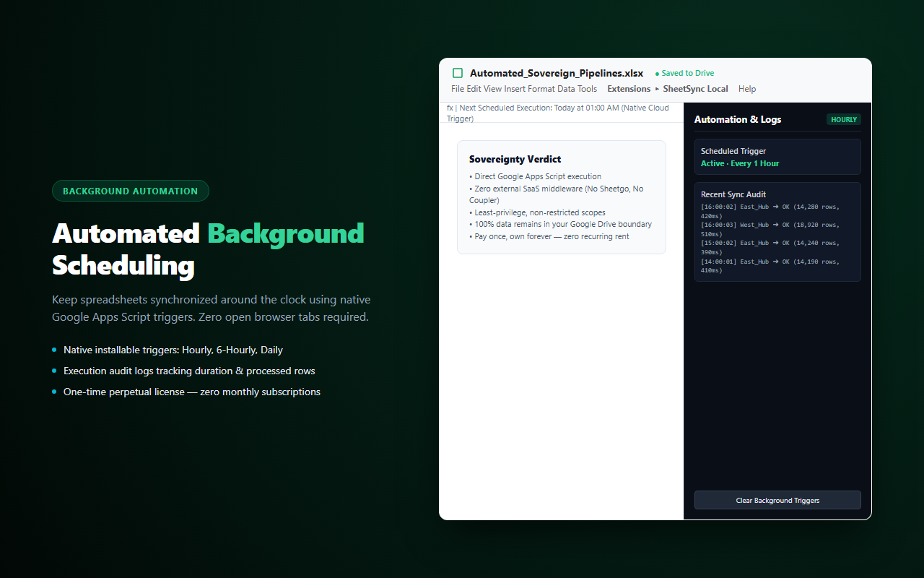The width and height of the screenshot is (924, 578).
Task: Select the [16:00:03] West_Hub log entry
Action: coord(770,229)
